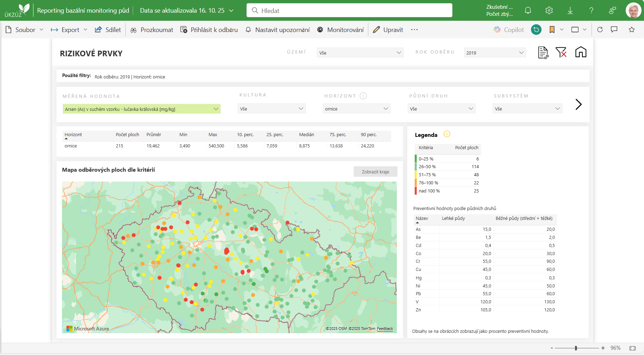Add report to favorites star
The width and height of the screenshot is (644, 355).
(x=632, y=30)
